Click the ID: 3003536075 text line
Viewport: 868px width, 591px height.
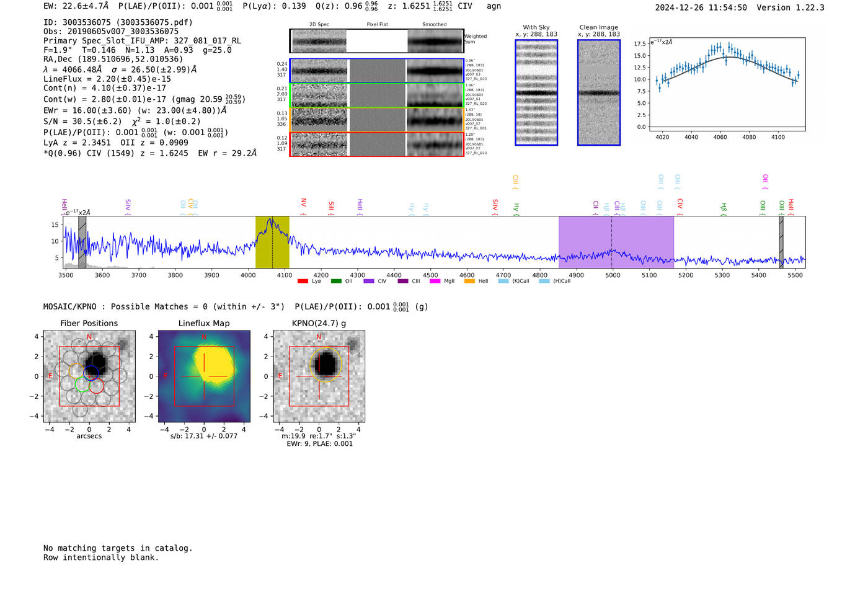(118, 22)
